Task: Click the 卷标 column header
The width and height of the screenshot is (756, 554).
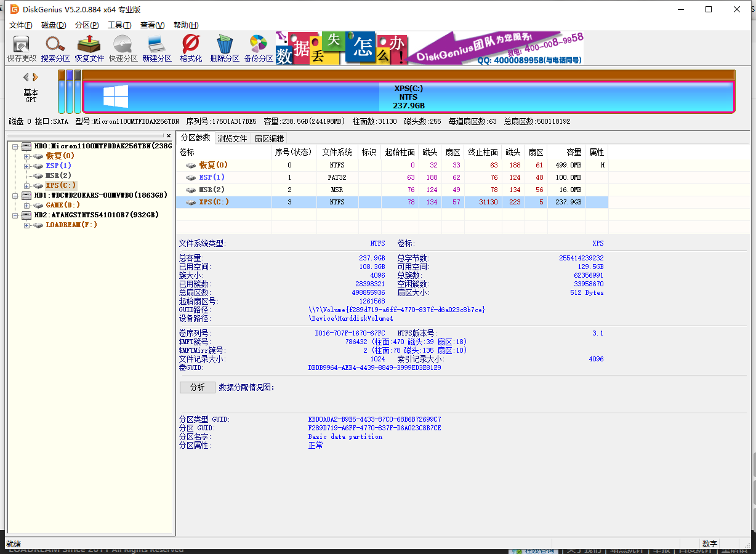Action: pos(224,152)
